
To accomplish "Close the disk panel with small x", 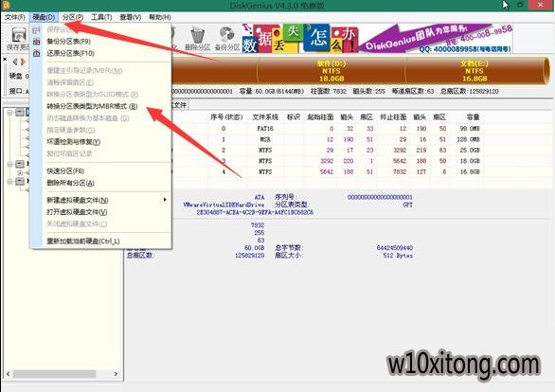I will click(5, 59).
